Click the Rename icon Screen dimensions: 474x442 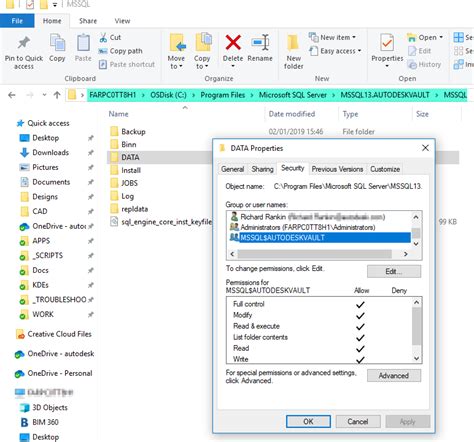tap(260, 43)
